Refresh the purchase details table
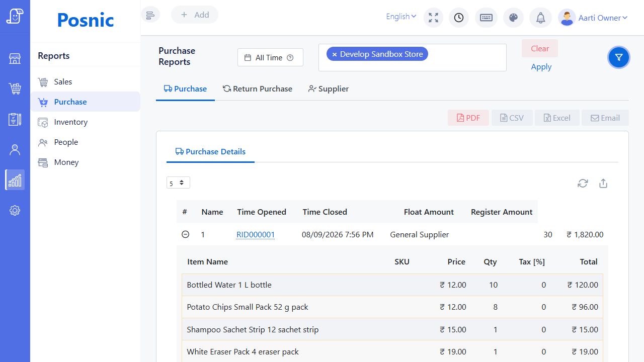Screen dimensions: 644x362 (x=583, y=184)
